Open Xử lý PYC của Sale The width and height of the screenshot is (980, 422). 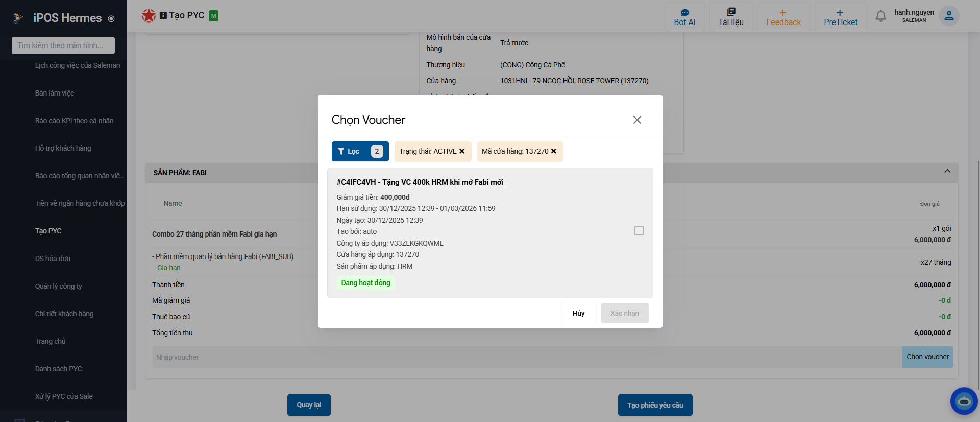pyautogui.click(x=64, y=396)
